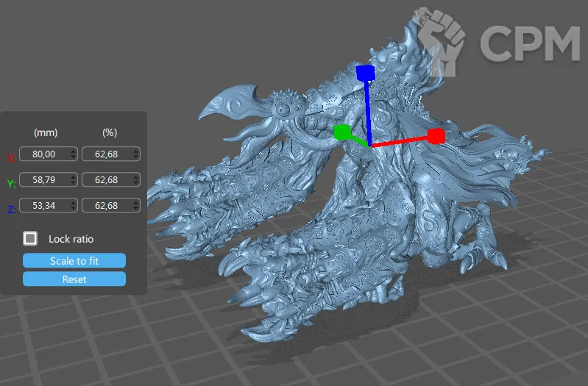Focus the Y percentage scale field
Screen dimensions: 588x386
point(106,179)
